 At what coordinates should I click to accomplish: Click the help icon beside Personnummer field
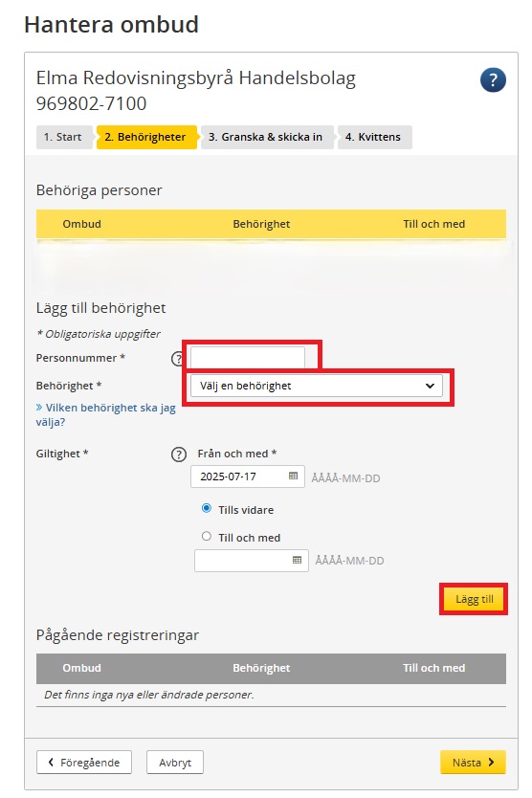click(177, 358)
